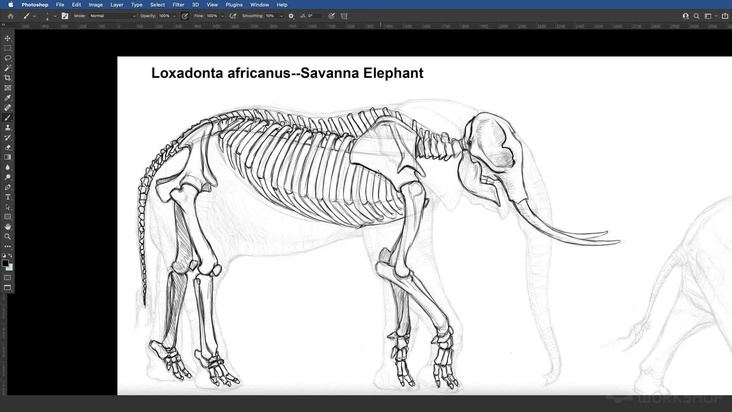This screenshot has height=412, width=732.
Task: Open the Smoothing slider dropdown arrow
Action: pyautogui.click(x=282, y=16)
